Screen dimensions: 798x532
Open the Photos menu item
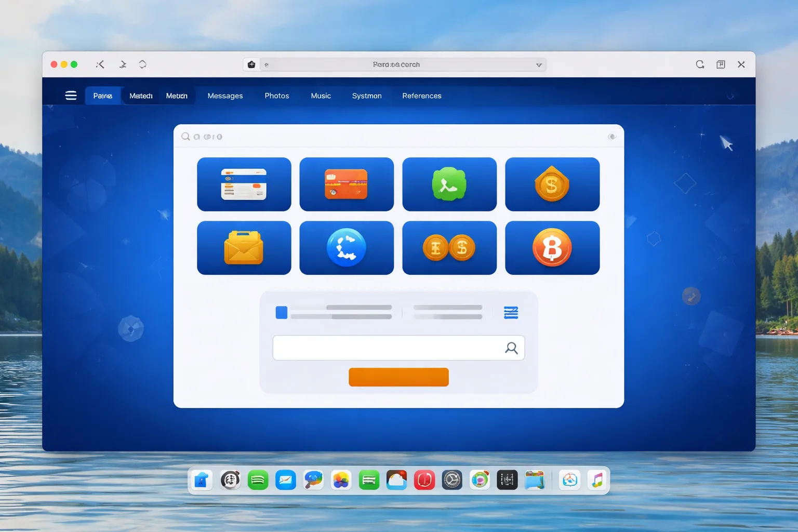pyautogui.click(x=277, y=96)
